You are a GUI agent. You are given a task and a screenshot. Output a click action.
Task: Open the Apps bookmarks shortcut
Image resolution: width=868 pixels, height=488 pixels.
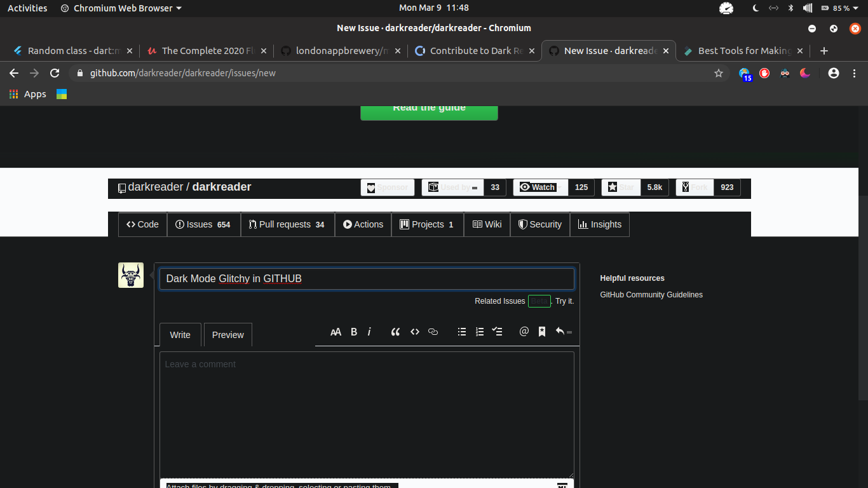pos(28,94)
